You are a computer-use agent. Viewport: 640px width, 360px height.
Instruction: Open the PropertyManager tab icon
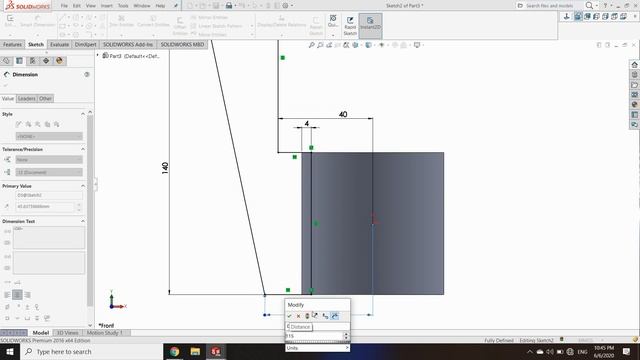tap(19, 61)
